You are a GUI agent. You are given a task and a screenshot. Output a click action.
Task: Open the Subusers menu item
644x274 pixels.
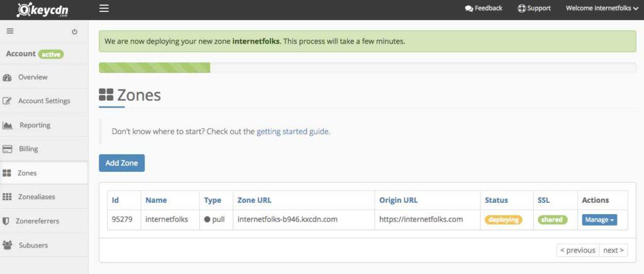tap(33, 245)
